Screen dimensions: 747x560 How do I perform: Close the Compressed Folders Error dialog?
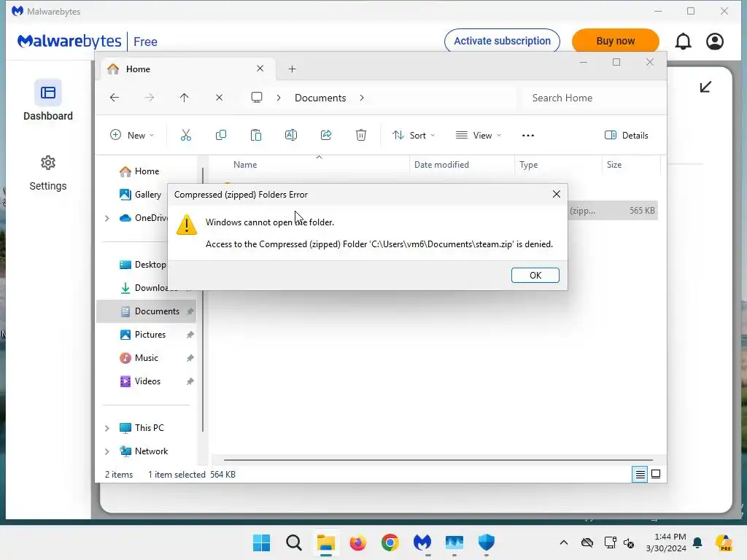pyautogui.click(x=556, y=194)
